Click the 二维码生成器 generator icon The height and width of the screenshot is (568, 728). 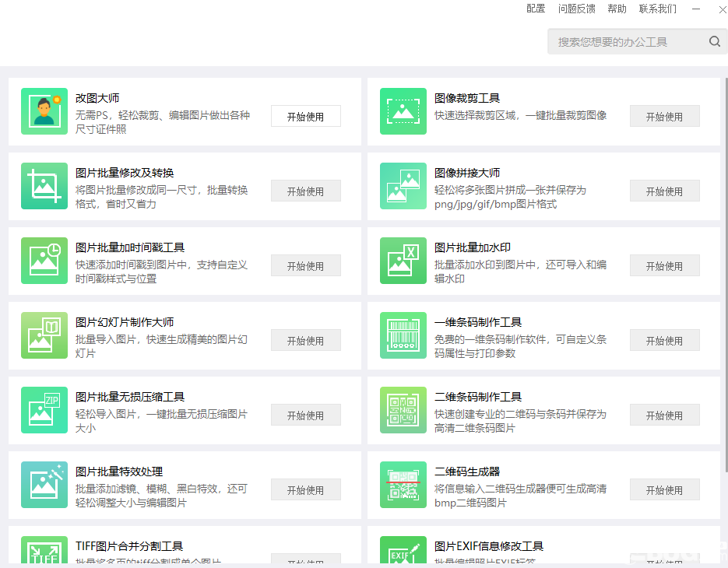[403, 485]
